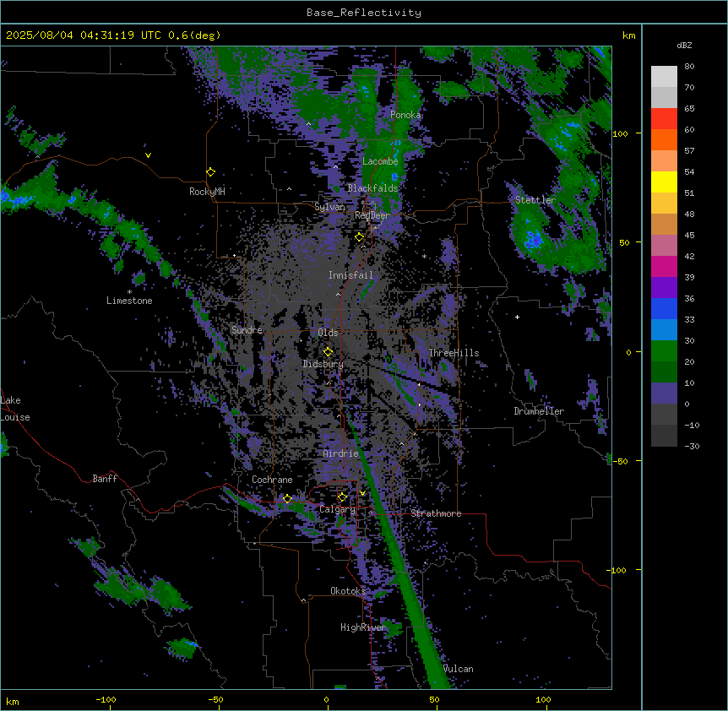The width and height of the screenshot is (728, 711).
Task: Click the Sundre city label
Action: tap(247, 330)
